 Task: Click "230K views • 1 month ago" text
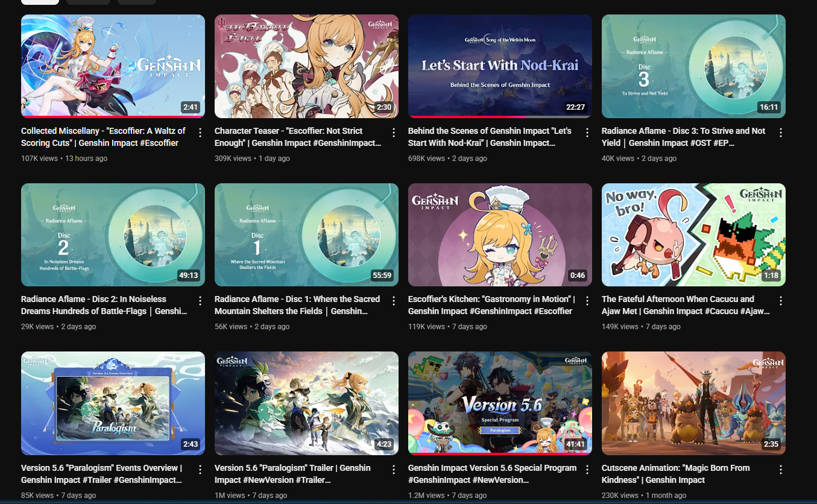[x=644, y=496]
